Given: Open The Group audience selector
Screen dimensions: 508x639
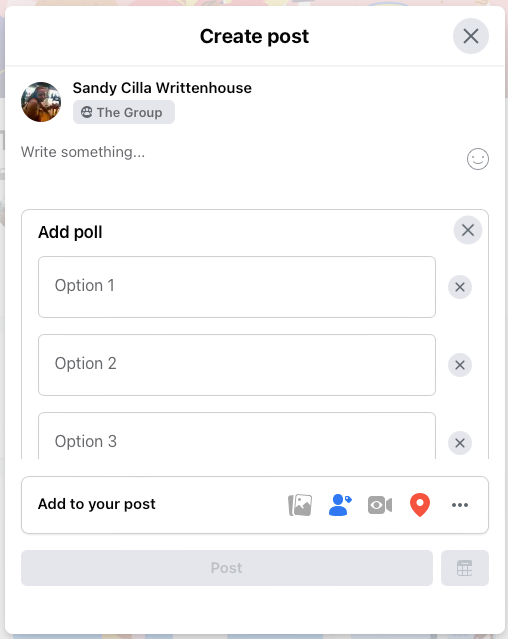Looking at the screenshot, I should pos(124,112).
